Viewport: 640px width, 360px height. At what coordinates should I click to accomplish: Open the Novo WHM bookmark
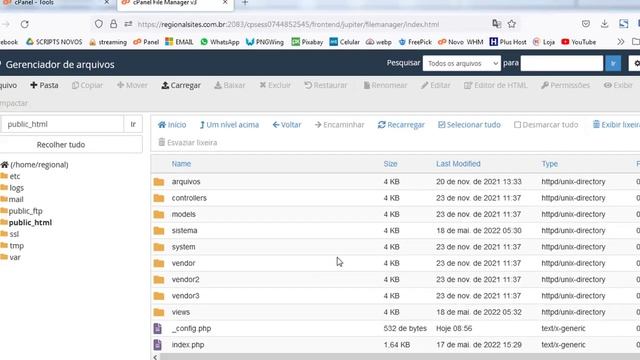[460, 42]
